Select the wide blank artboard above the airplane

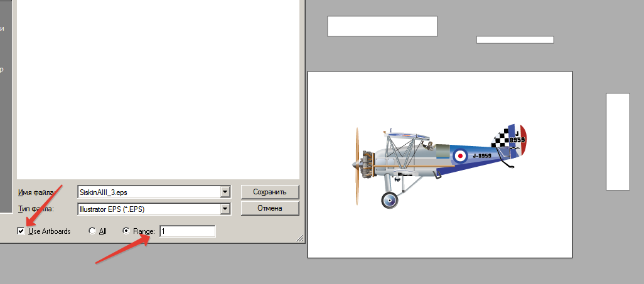click(382, 26)
